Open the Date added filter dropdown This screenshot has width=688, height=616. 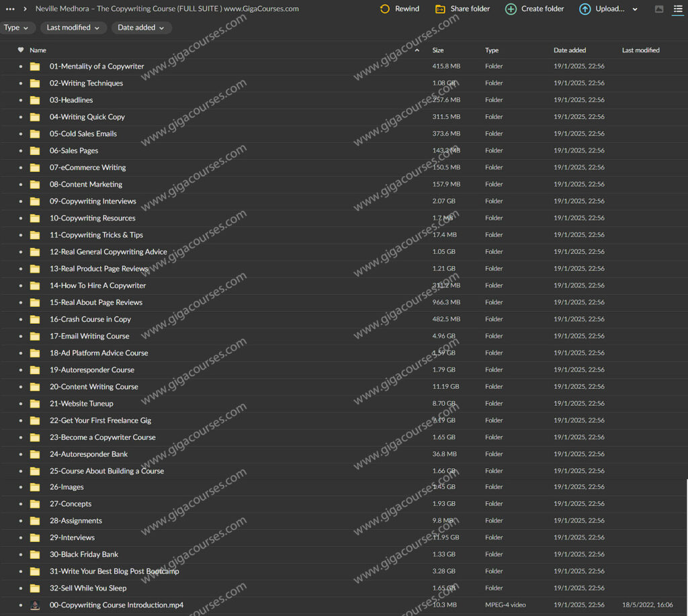[141, 28]
